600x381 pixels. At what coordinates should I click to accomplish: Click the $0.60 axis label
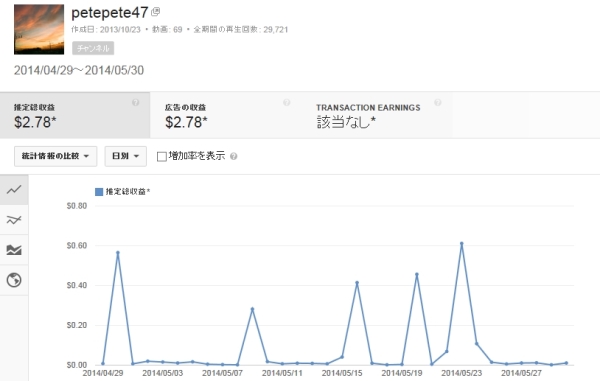(77, 246)
